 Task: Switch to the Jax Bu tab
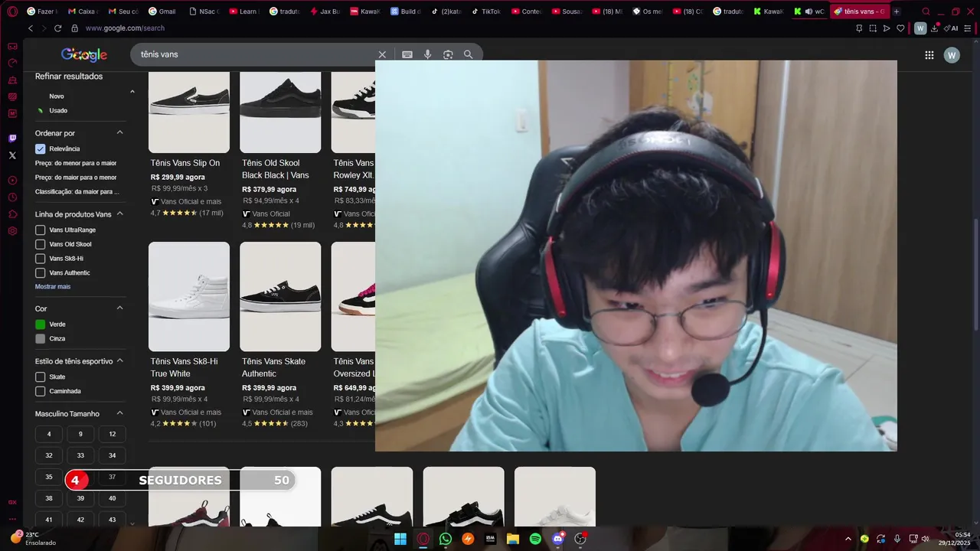[x=325, y=11]
